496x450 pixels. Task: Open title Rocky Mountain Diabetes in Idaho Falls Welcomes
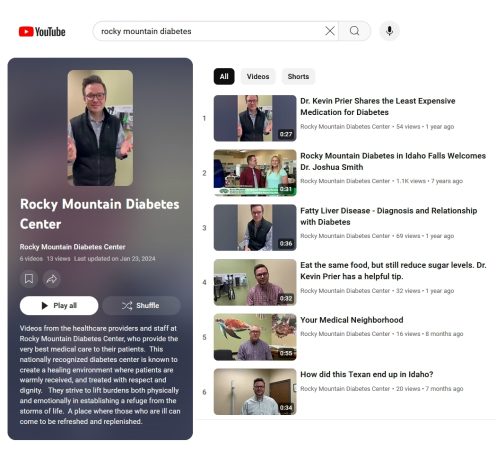[393, 161]
